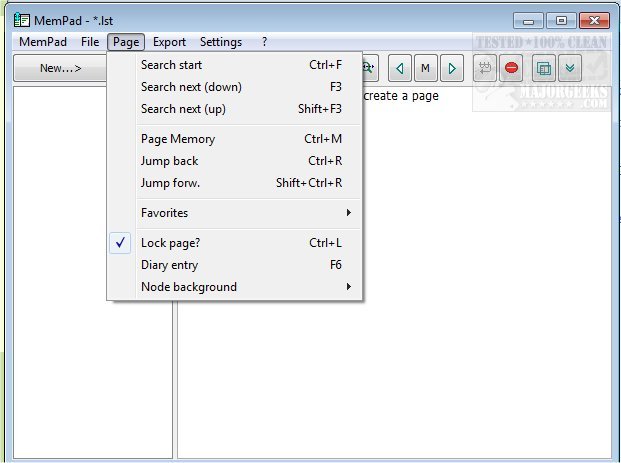
Task: Choose Search start from the menu
Action: point(234,65)
